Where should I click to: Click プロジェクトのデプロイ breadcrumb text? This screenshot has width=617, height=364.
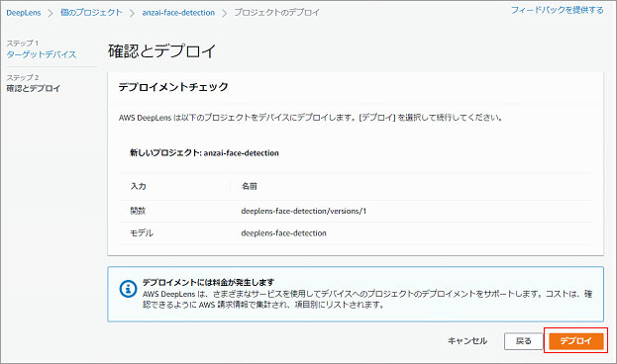click(277, 13)
